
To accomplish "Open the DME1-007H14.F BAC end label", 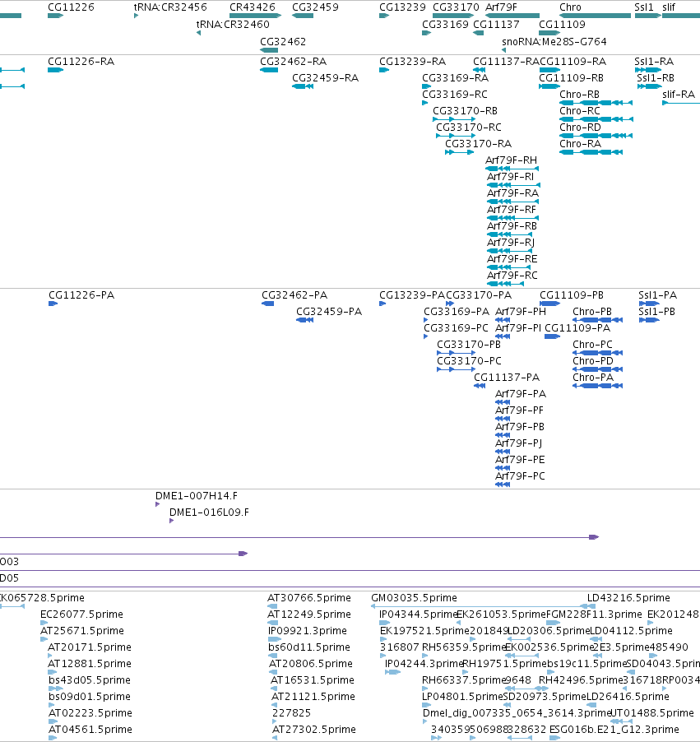I will (197, 496).
